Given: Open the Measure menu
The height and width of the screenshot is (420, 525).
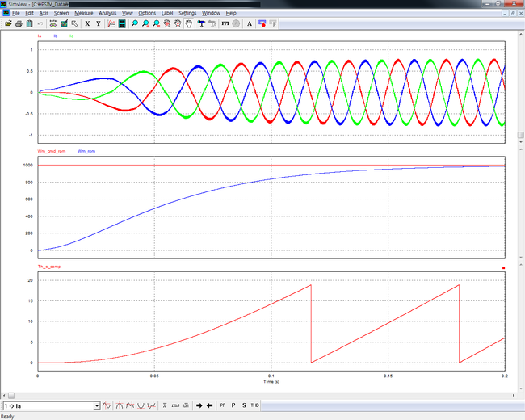Looking at the screenshot, I should coord(84,13).
